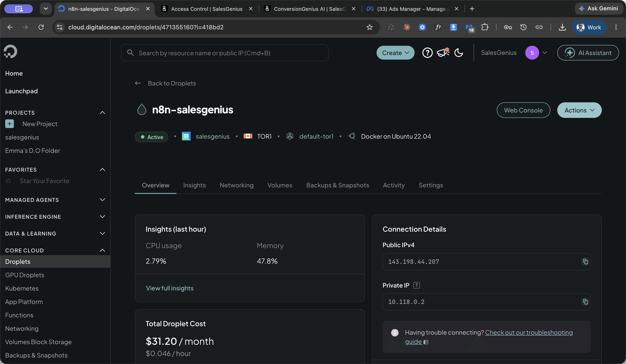Click the Private IP help question icon
626x364 pixels.
point(416,285)
